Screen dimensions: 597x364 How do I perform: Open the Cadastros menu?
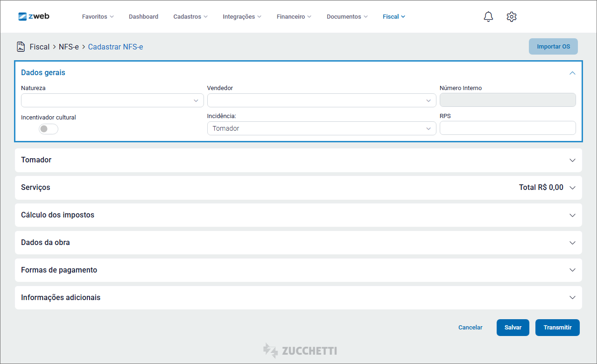click(x=190, y=17)
